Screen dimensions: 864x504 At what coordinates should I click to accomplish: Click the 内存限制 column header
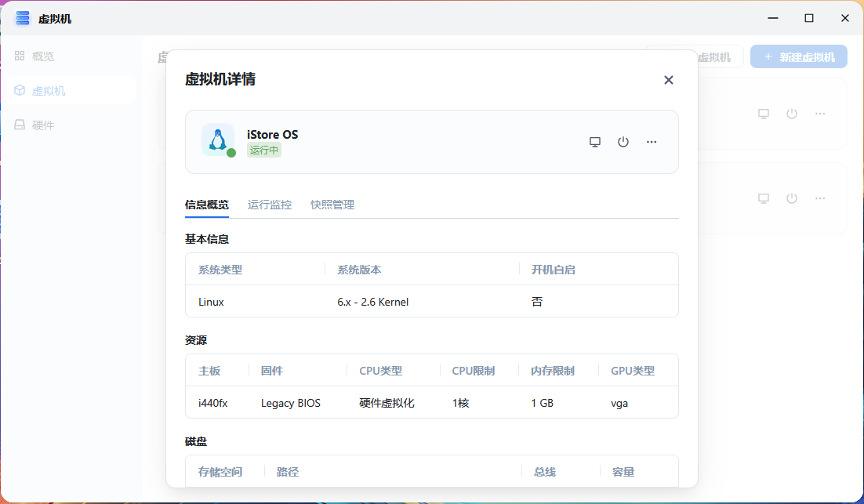(x=553, y=372)
